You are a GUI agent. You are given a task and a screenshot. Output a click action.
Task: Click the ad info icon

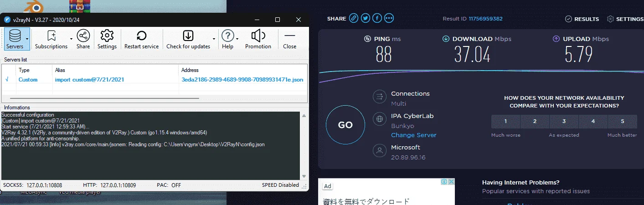tap(444, 181)
